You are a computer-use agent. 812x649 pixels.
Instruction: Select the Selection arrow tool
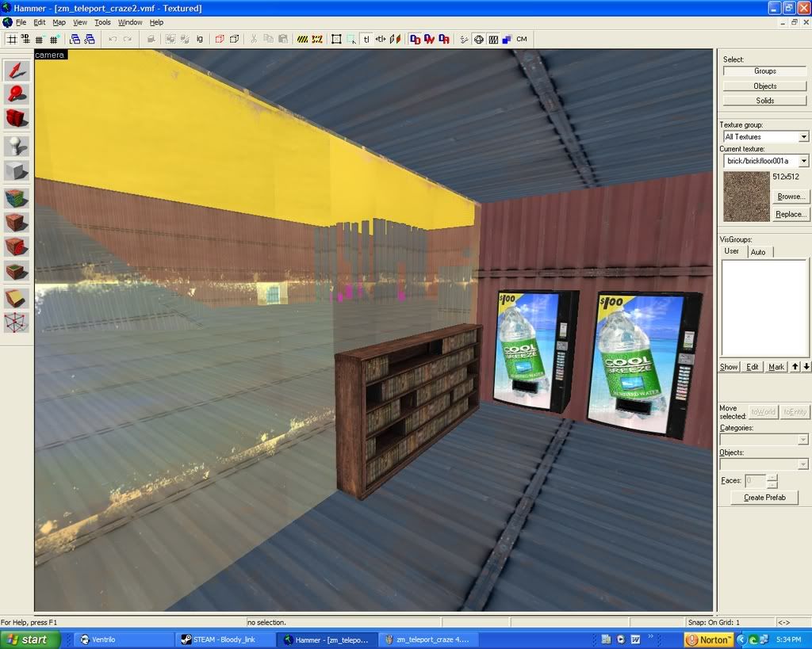(16, 70)
